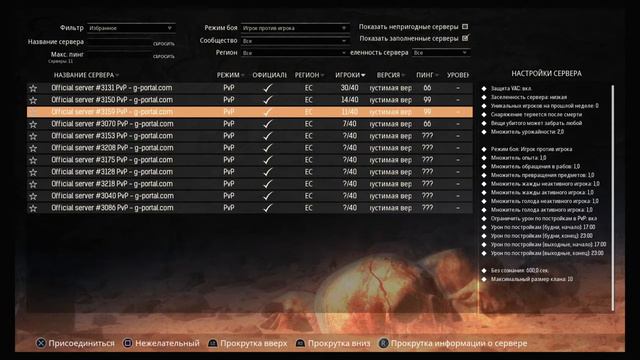Click Прокрутка вверх label

[x=253, y=343]
